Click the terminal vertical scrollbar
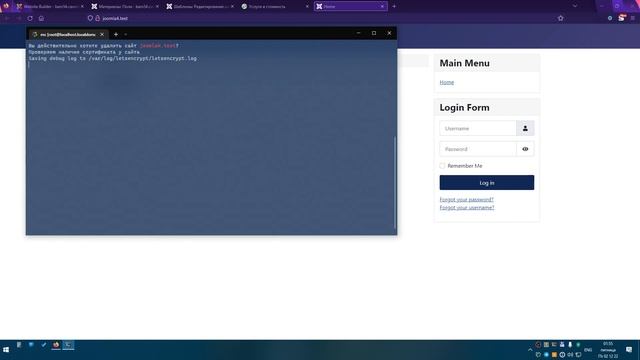640x360 pixels. coord(395,182)
